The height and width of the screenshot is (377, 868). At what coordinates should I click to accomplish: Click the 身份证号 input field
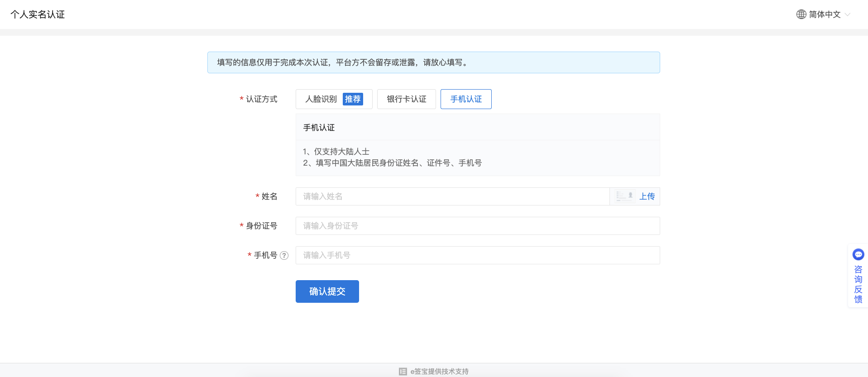pyautogui.click(x=478, y=226)
